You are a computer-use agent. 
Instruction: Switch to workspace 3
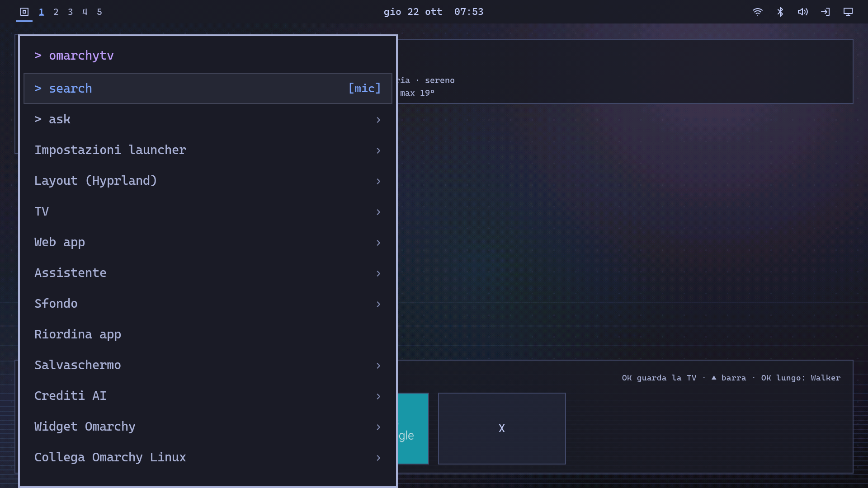[x=70, y=12]
